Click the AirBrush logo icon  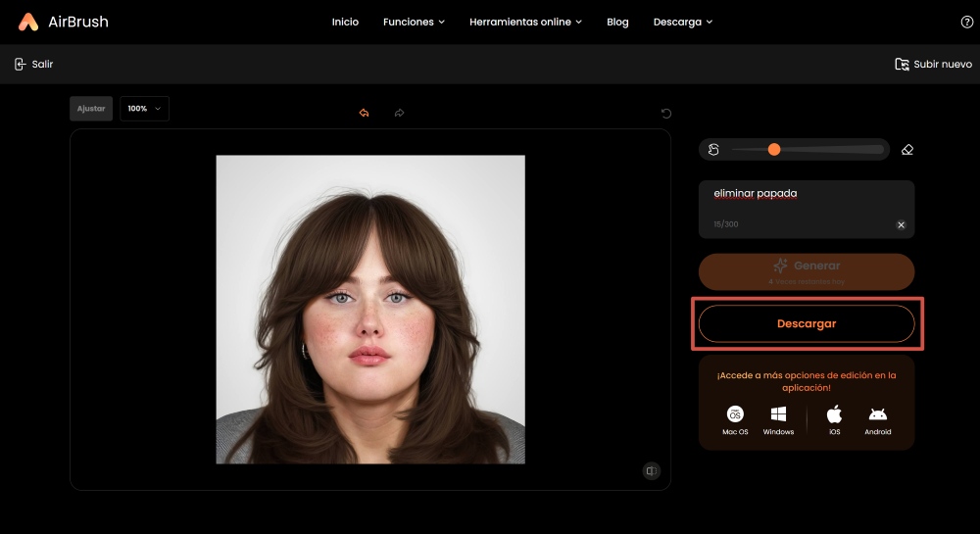click(28, 22)
